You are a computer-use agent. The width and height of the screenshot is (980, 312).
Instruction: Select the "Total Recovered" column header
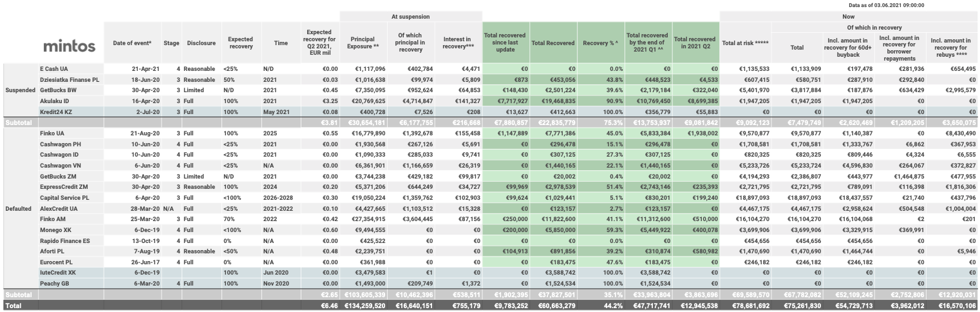(x=552, y=43)
